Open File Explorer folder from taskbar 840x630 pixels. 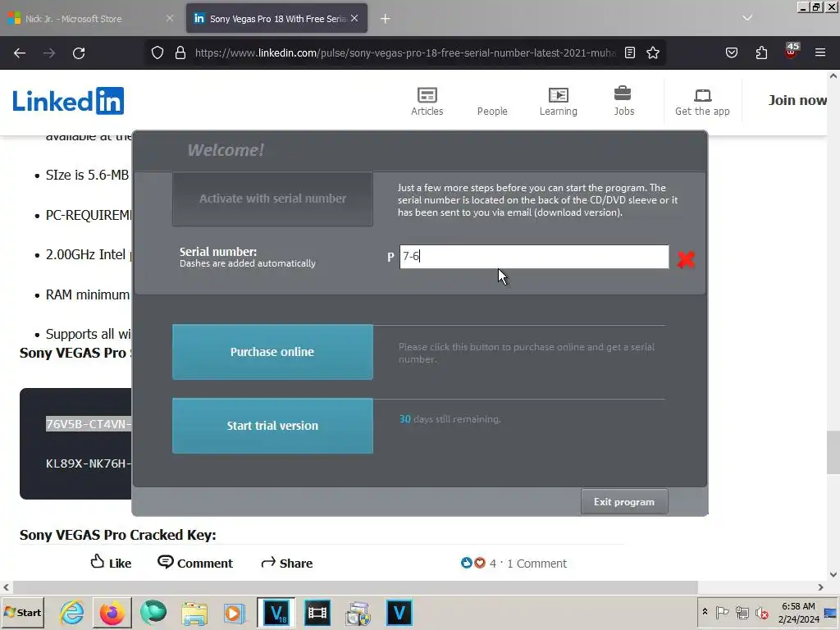[x=194, y=614]
